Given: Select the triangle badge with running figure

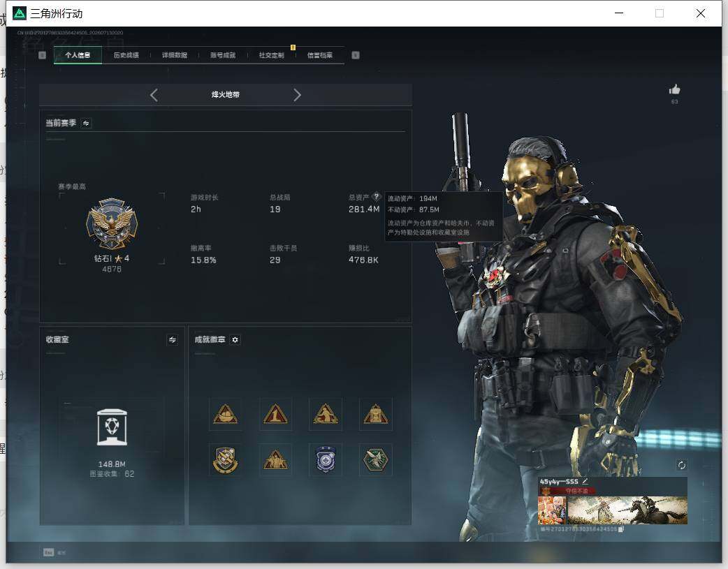Looking at the screenshot, I should point(326,414).
